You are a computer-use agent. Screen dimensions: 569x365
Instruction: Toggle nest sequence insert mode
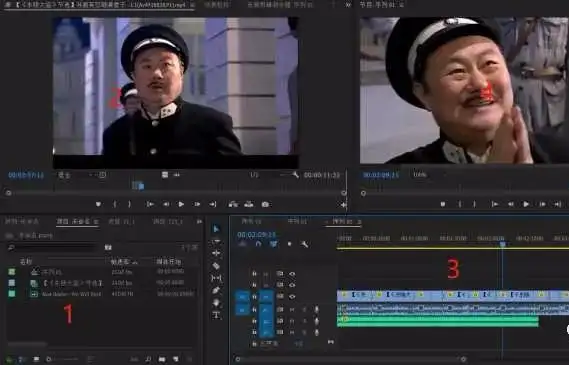[242, 244]
